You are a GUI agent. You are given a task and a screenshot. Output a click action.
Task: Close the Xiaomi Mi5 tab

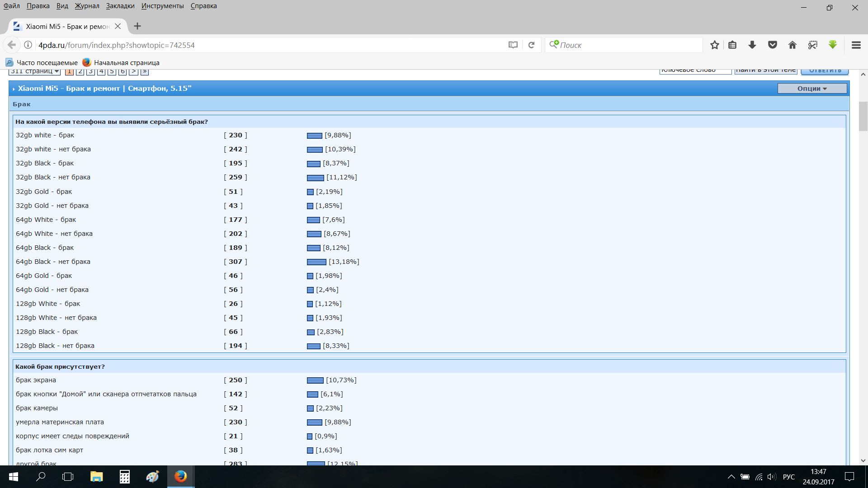point(118,26)
